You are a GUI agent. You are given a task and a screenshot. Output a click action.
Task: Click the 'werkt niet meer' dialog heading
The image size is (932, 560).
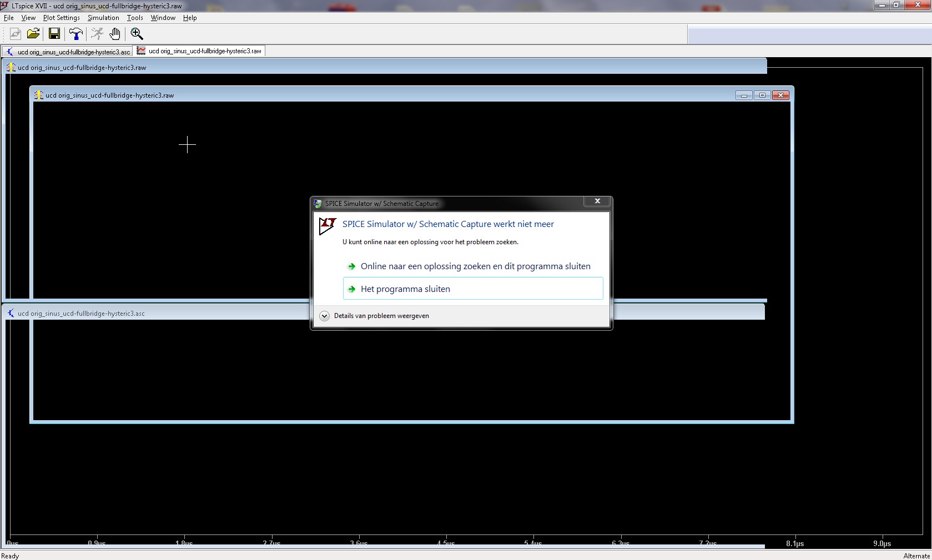click(448, 224)
